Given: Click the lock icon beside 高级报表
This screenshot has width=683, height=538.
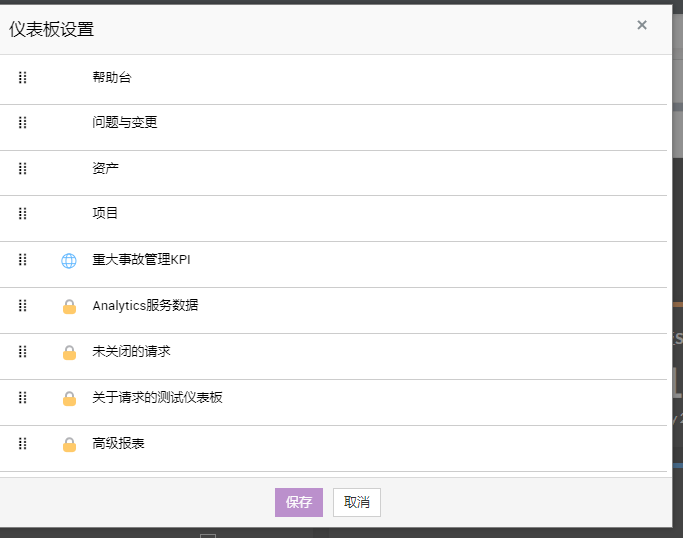Looking at the screenshot, I should pos(69,445).
